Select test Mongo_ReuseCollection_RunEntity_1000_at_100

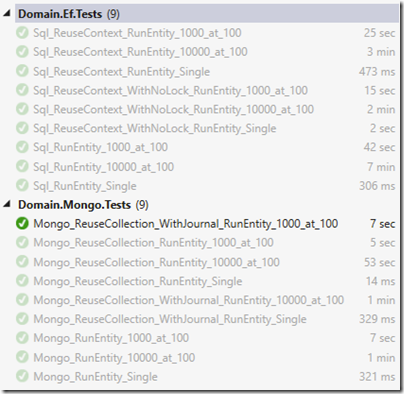(153, 243)
